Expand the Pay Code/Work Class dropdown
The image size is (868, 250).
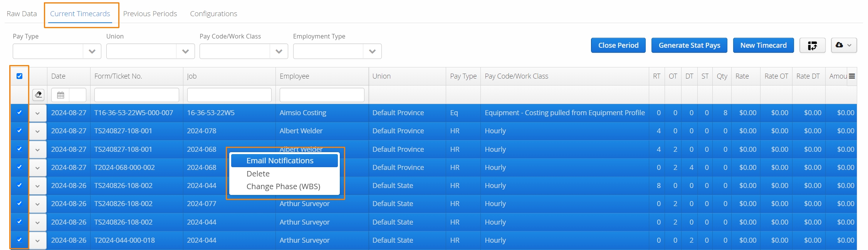point(279,51)
